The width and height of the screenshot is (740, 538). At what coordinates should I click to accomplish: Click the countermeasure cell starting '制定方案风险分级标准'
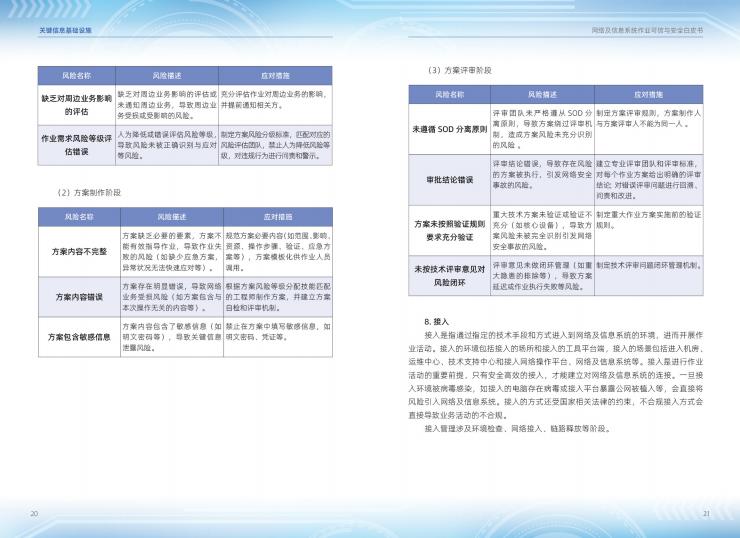click(275, 145)
